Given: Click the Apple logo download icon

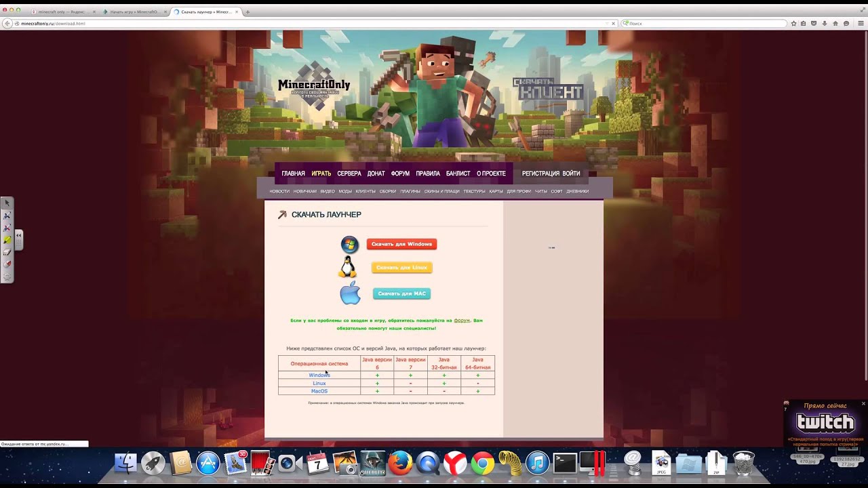Looking at the screenshot, I should tap(350, 293).
